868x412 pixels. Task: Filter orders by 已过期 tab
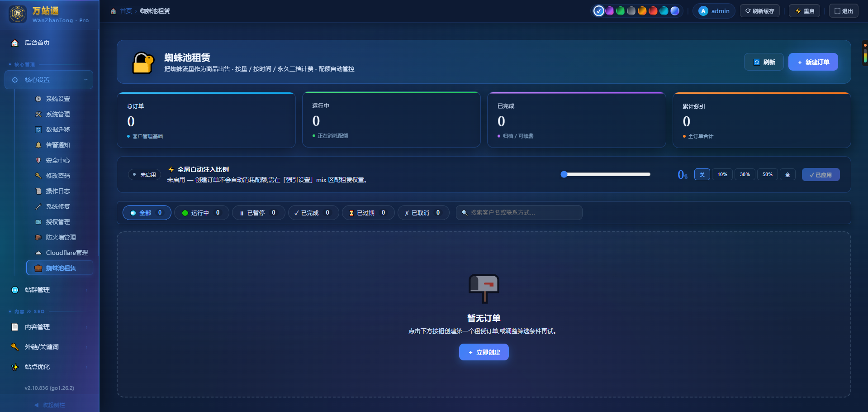(368, 213)
